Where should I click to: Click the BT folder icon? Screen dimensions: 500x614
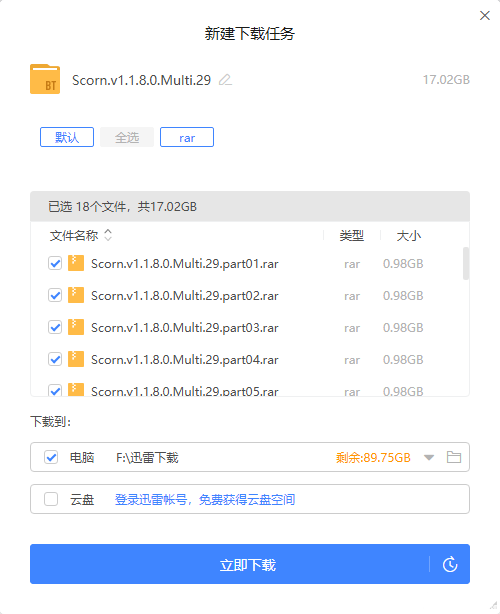point(45,79)
